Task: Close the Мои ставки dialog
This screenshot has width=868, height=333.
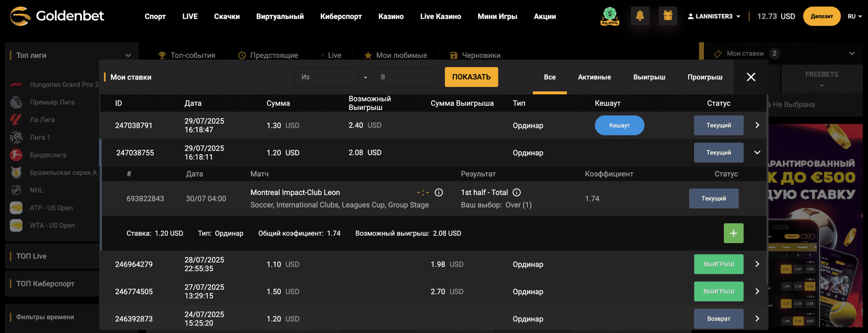Action: [751, 77]
